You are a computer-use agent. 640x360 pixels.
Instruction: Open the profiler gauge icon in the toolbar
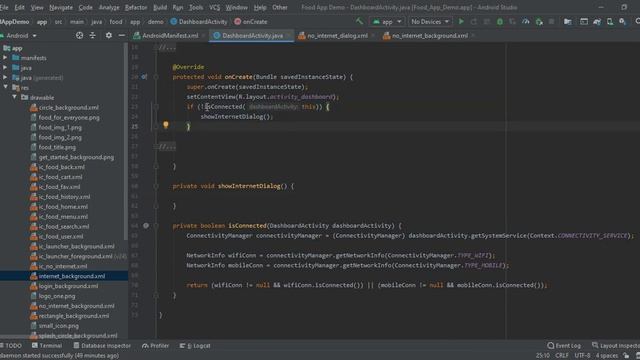(526, 22)
